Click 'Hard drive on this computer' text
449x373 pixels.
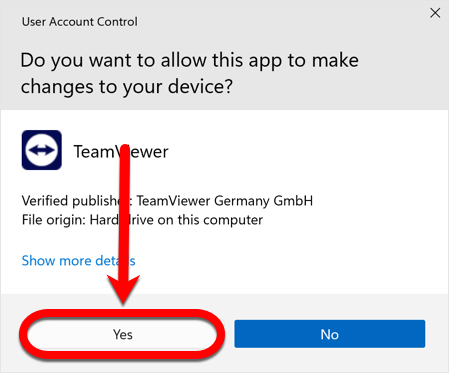[176, 220]
